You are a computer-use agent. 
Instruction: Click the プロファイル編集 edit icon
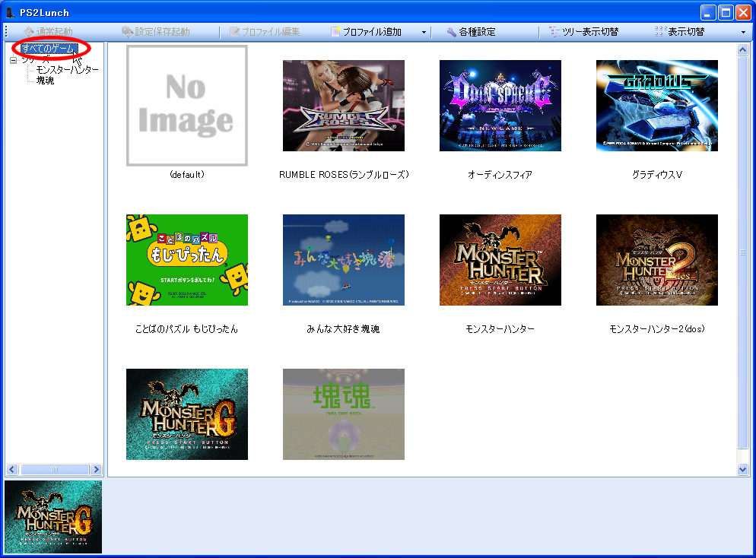coord(234,32)
